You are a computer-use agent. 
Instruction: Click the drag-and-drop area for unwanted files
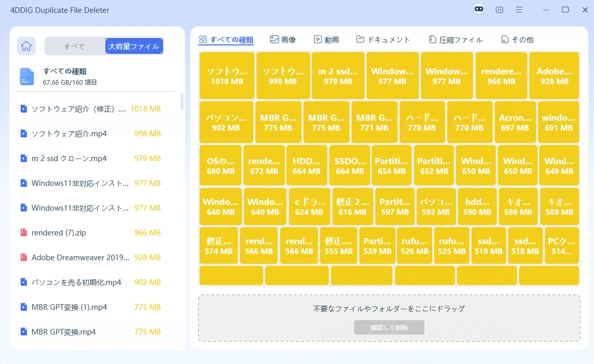[389, 318]
